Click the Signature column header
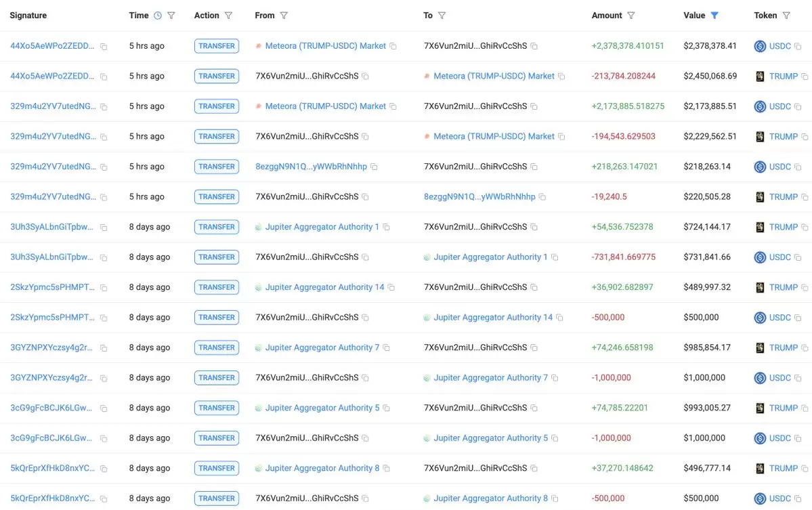 point(28,16)
